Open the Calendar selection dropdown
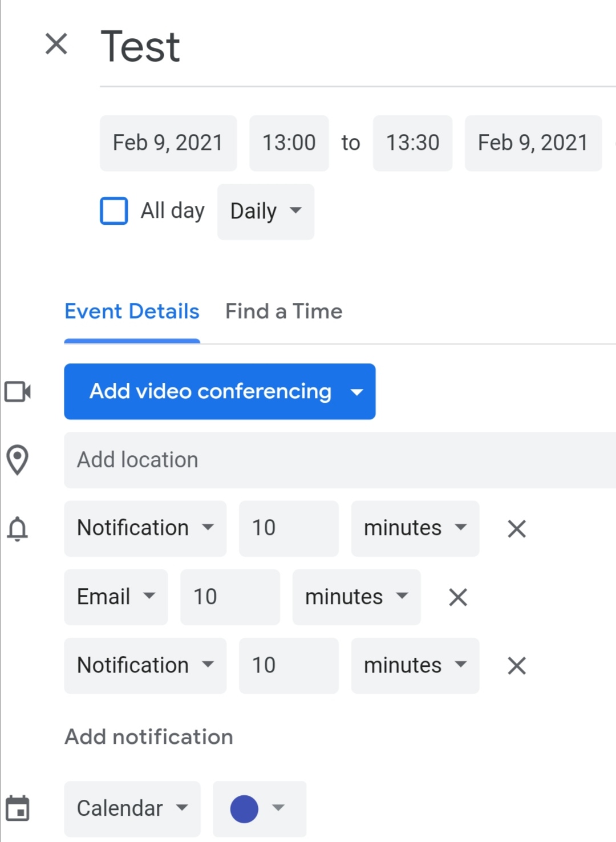The width and height of the screenshot is (616, 842). [132, 809]
